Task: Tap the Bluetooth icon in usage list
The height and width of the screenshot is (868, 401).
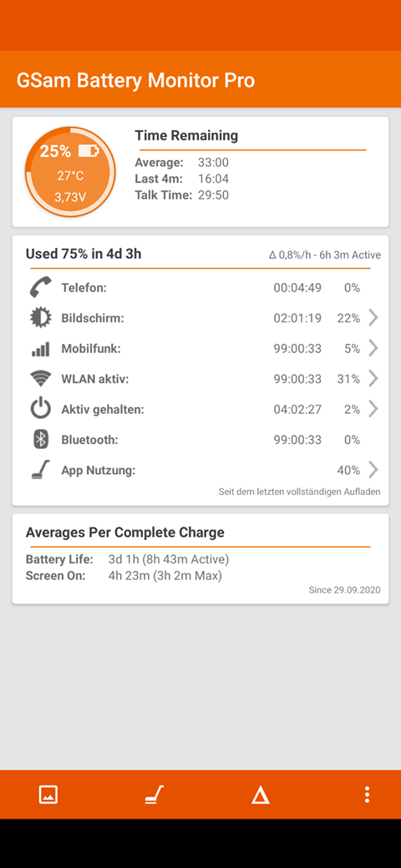Action: pyautogui.click(x=40, y=440)
